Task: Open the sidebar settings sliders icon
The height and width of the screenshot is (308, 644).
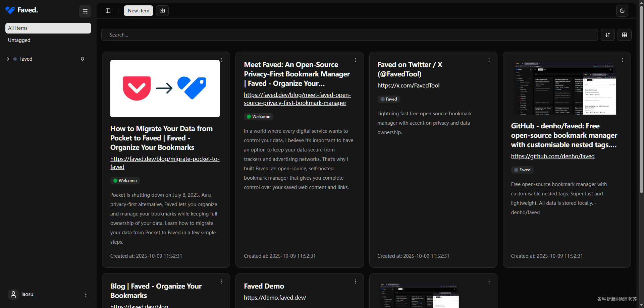Action: coord(85,11)
